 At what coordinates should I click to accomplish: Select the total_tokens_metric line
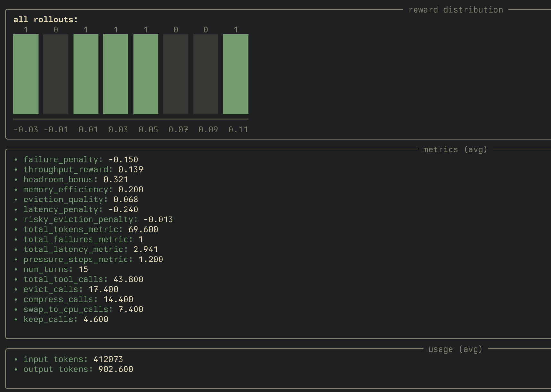point(86,229)
